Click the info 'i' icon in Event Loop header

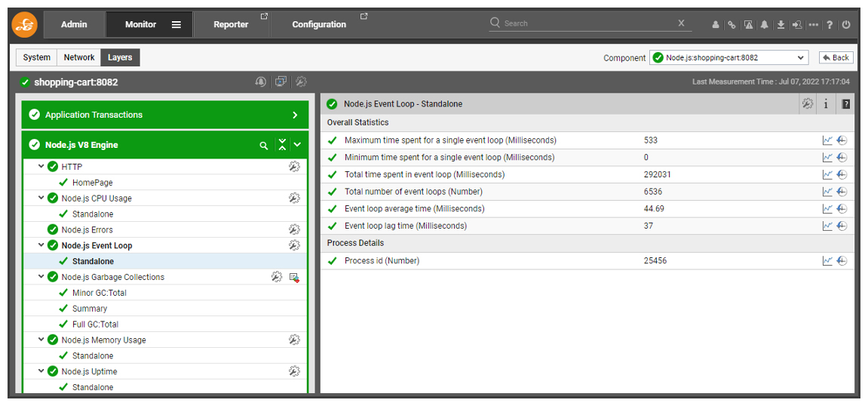825,103
